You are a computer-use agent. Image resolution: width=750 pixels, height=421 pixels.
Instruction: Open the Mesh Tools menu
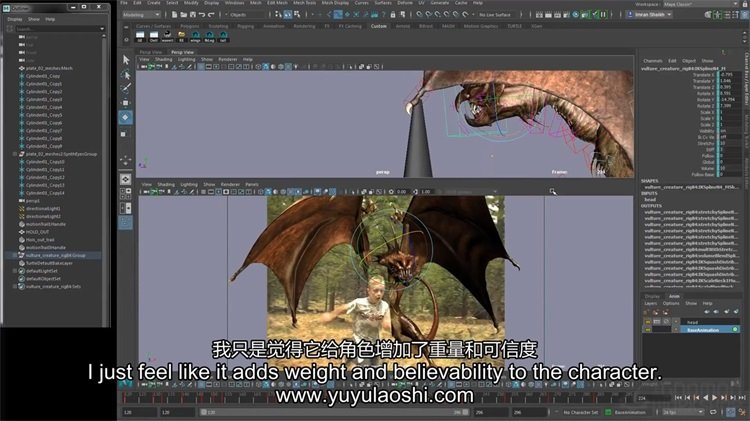pos(304,3)
